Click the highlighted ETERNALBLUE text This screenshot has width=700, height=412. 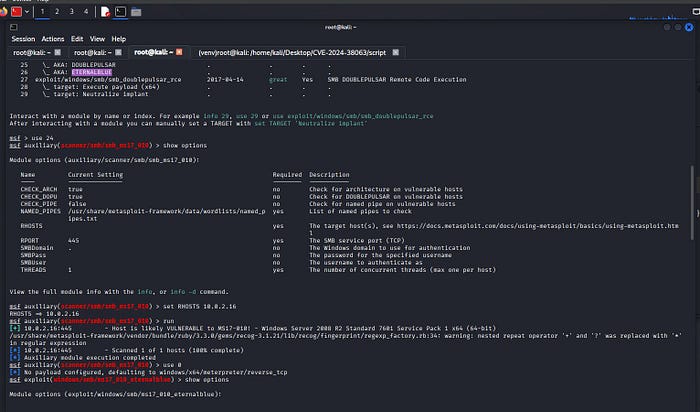click(x=92, y=72)
